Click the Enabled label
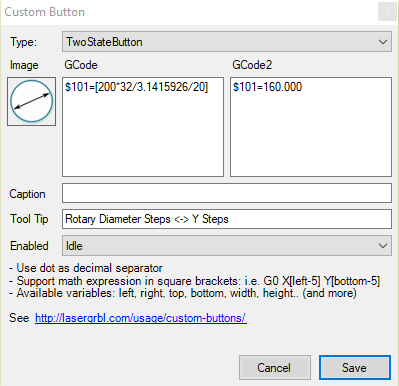Viewport: 399px width, 386px height. pos(29,246)
